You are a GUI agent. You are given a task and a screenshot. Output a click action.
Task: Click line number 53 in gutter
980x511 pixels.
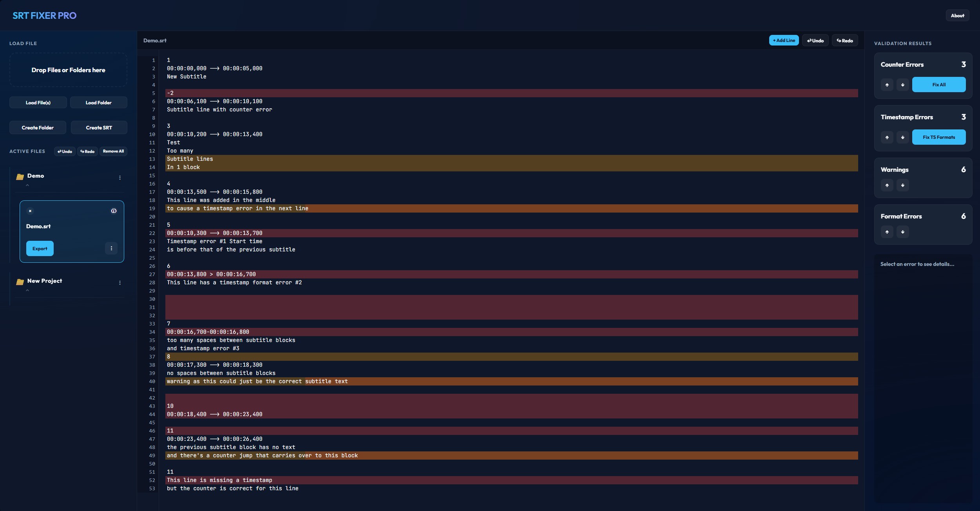coord(152,489)
